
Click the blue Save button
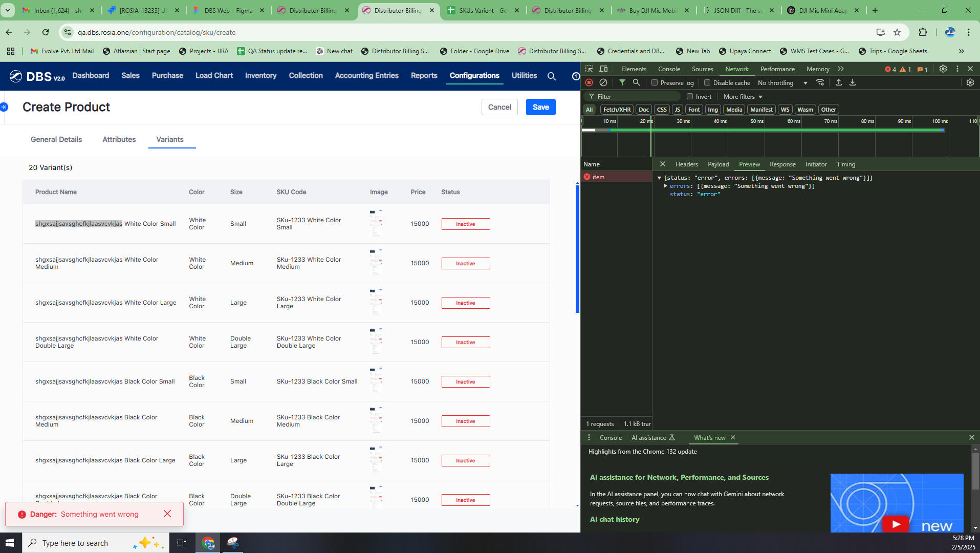point(540,107)
